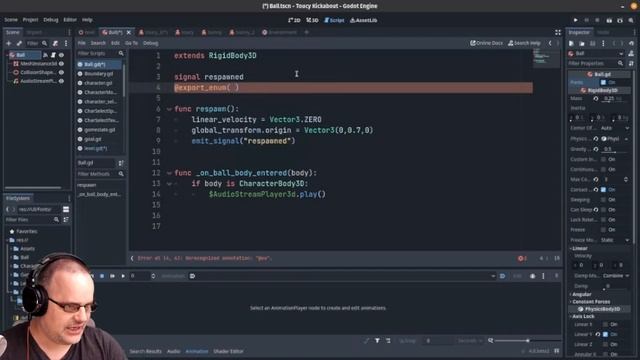Open Boundary.gd in script list
The image size is (640, 360).
pyautogui.click(x=99, y=74)
